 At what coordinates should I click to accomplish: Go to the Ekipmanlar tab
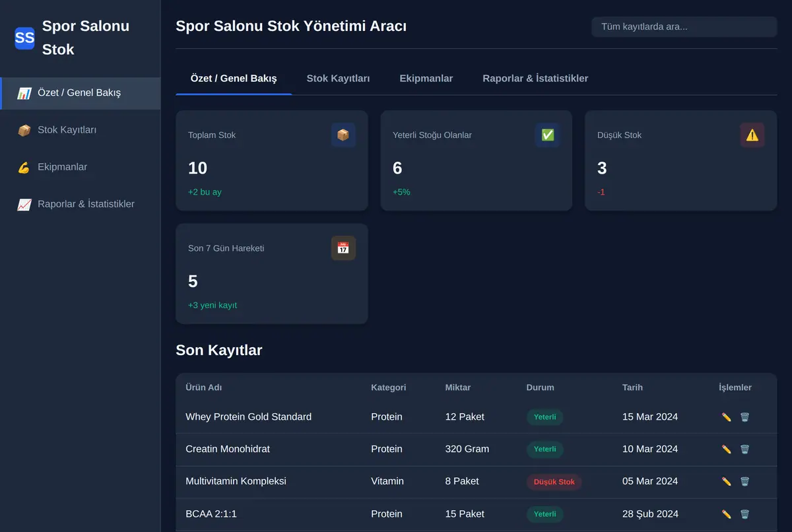click(426, 79)
